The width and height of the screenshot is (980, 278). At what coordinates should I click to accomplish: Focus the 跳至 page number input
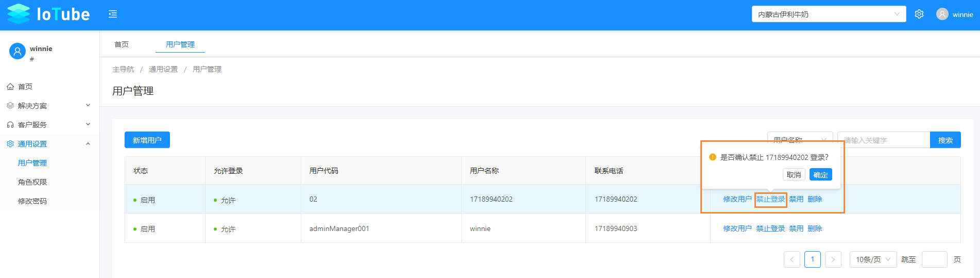(935, 259)
